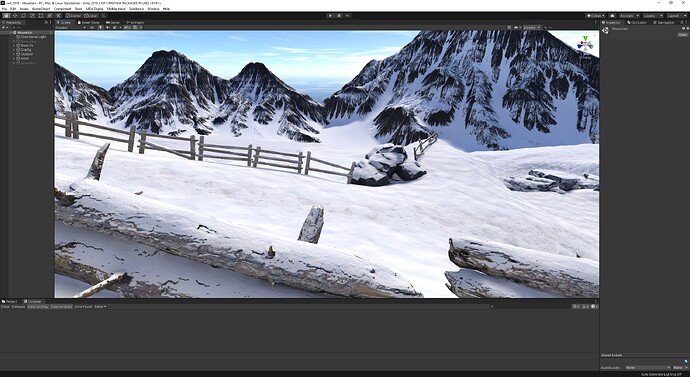Open component tools icon in Scene toolbar

[x=509, y=27]
